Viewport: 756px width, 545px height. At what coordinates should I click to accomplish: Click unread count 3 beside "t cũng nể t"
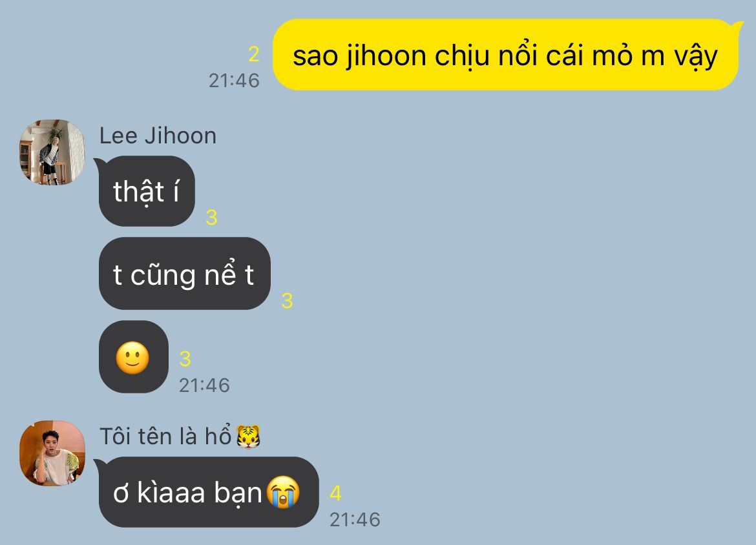click(x=287, y=301)
